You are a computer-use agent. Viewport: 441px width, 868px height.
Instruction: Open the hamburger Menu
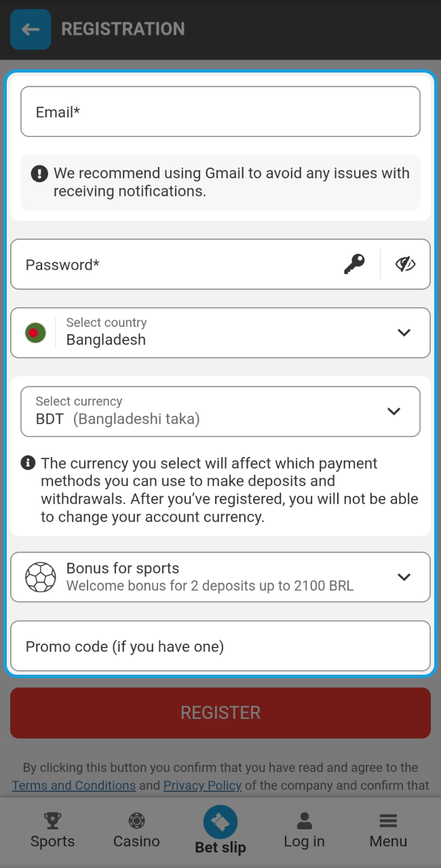click(388, 821)
